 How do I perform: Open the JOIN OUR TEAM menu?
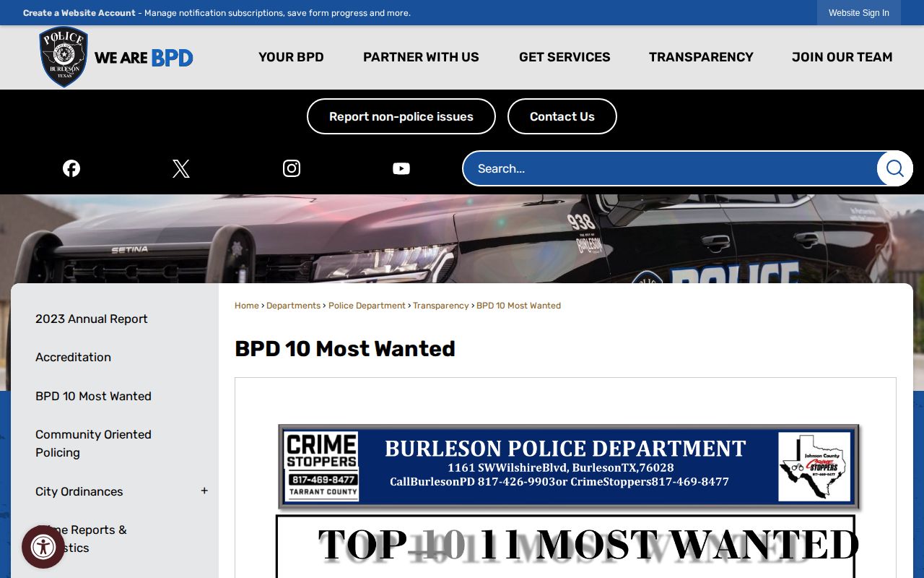pos(842,57)
